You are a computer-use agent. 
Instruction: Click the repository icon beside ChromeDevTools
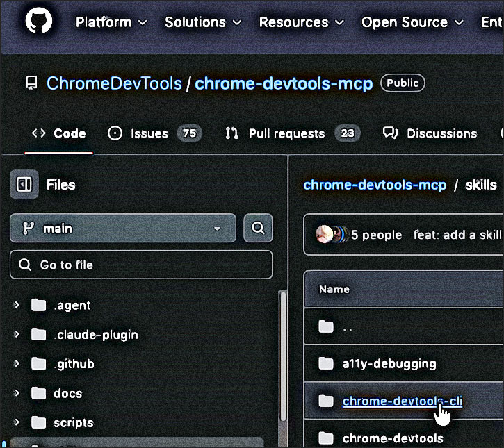pos(31,83)
